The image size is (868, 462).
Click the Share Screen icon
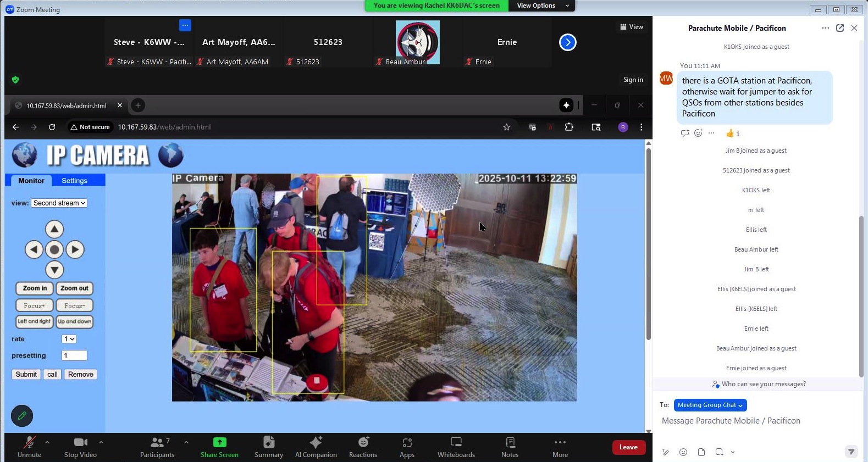[x=219, y=443]
